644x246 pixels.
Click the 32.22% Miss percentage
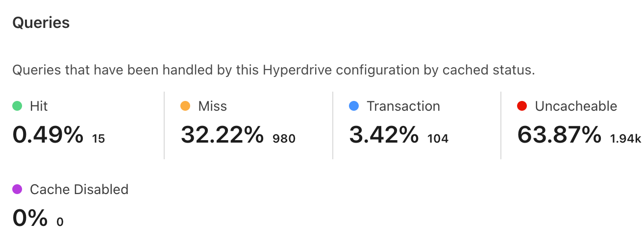(x=222, y=135)
